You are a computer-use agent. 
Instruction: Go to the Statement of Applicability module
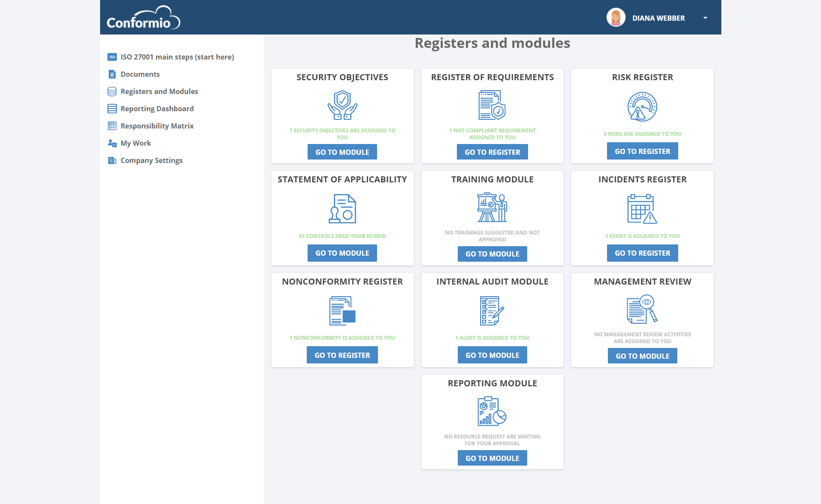(342, 253)
